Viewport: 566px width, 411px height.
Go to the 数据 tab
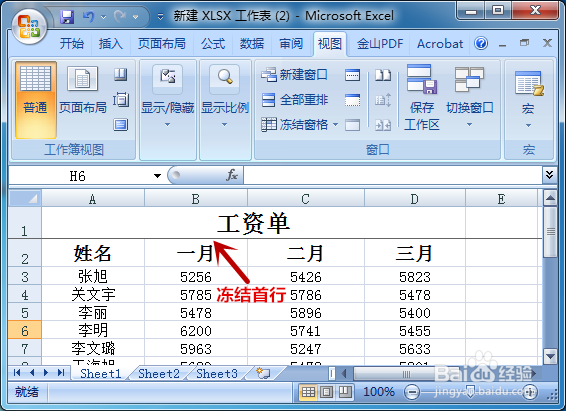252,44
